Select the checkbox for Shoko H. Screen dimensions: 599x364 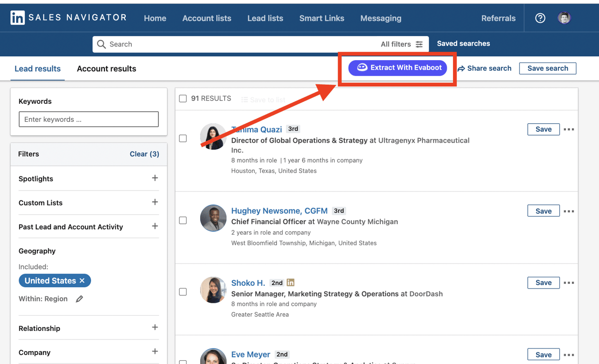click(183, 292)
